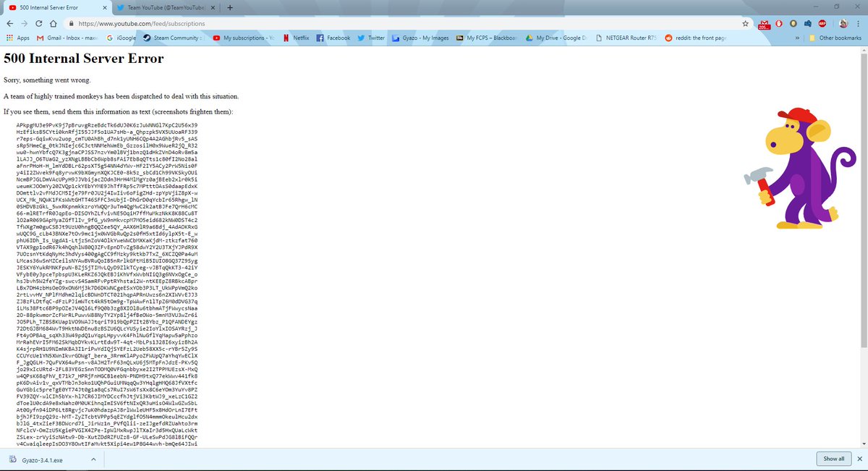The height and width of the screenshot is (471, 868).
Task: Click the 'Sorry, something went wrong.' text
Action: [46, 80]
